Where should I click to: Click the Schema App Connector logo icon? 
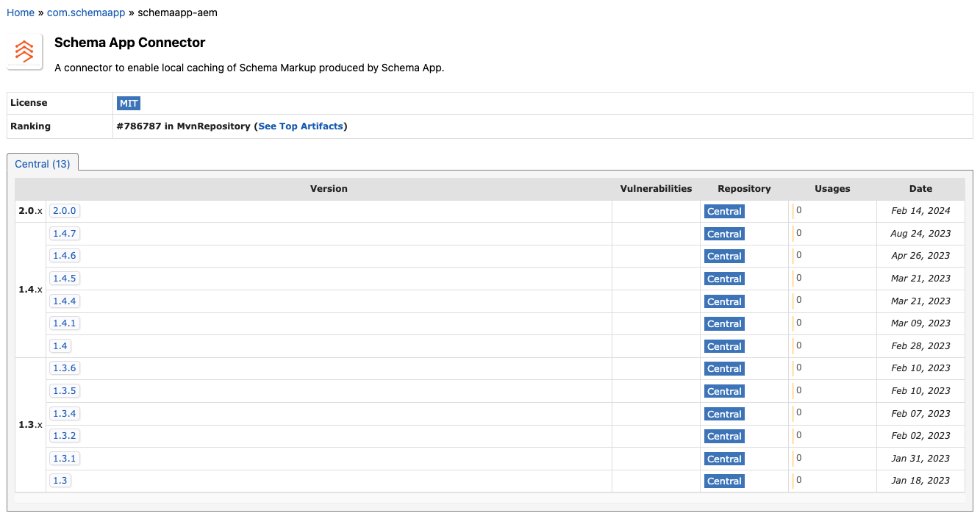[25, 51]
